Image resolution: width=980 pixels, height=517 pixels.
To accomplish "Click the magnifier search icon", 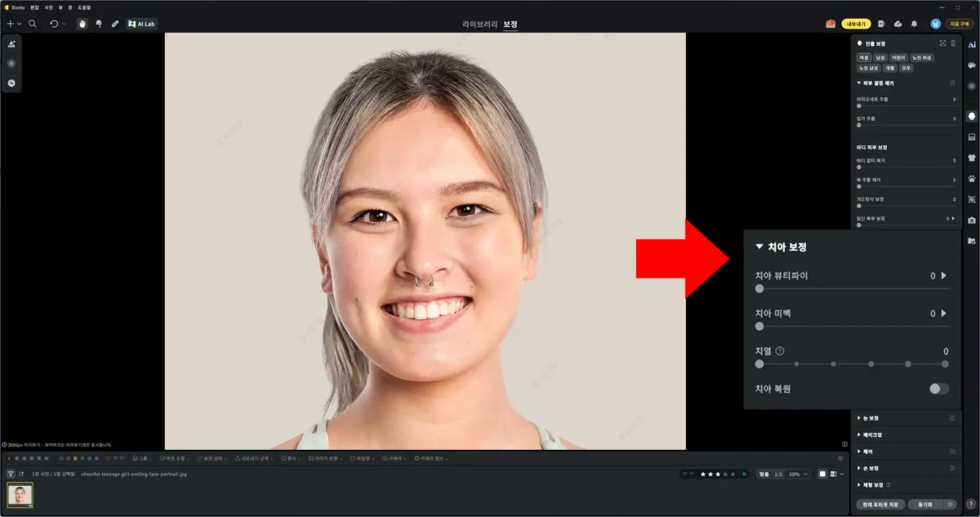I will point(33,24).
